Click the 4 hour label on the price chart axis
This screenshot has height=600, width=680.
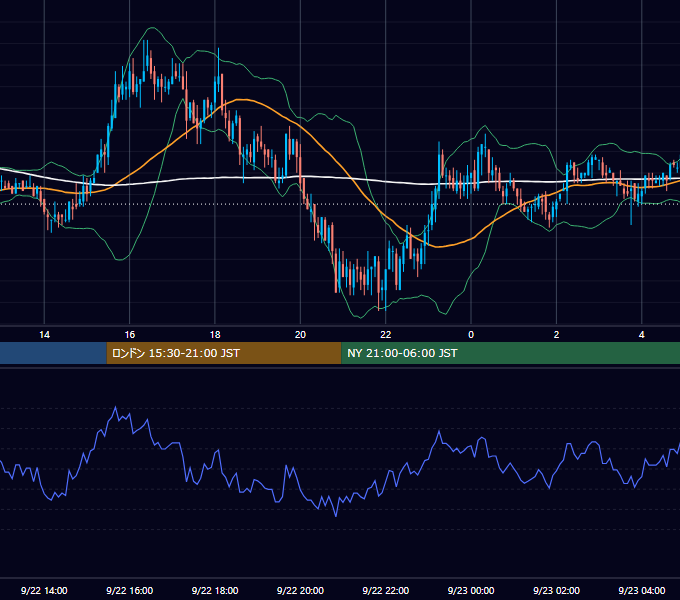tap(641, 335)
